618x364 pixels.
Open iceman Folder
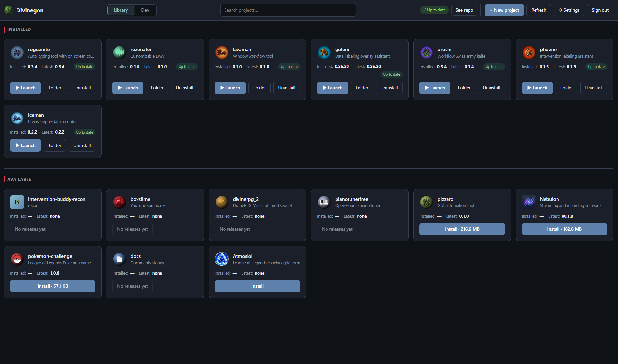click(55, 145)
